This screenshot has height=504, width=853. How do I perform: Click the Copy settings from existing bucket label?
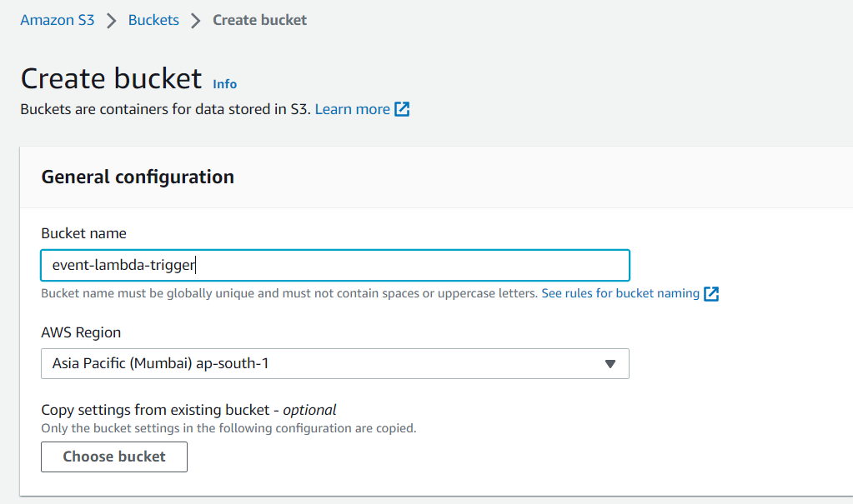click(188, 410)
